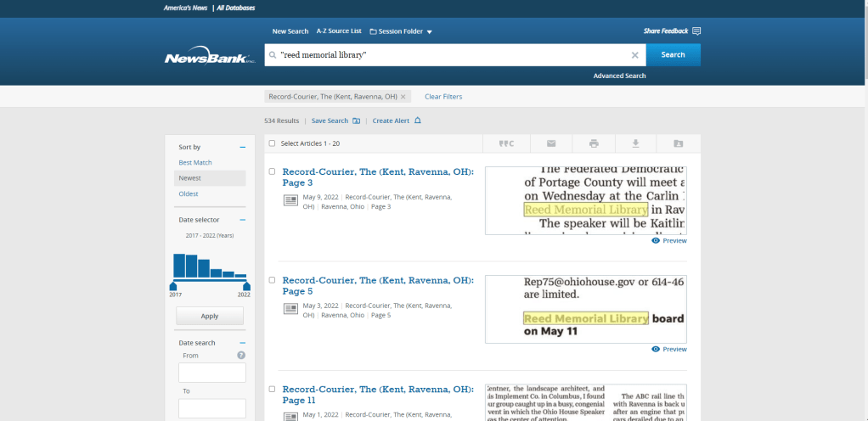Sort results by Newest

pos(210,178)
